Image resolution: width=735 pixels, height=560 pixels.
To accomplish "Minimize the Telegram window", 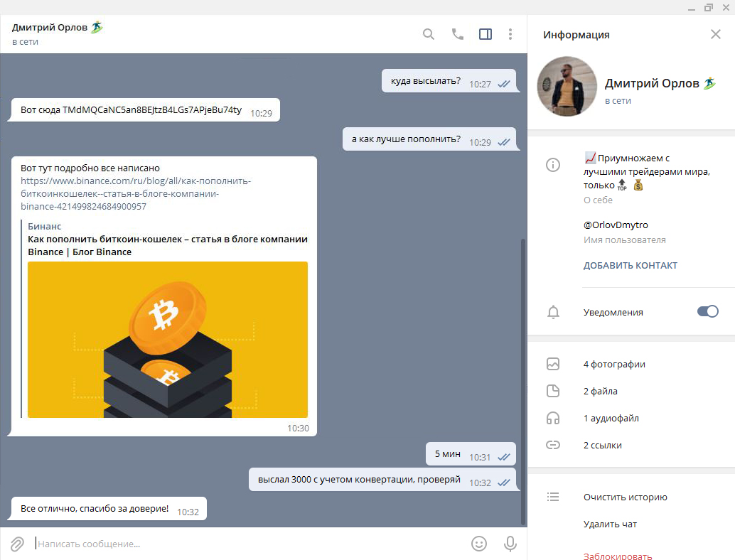I will pos(692,8).
